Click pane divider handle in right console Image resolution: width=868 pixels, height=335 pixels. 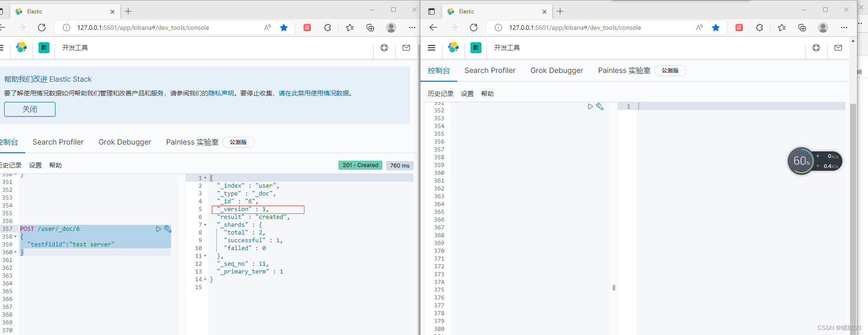(614, 288)
